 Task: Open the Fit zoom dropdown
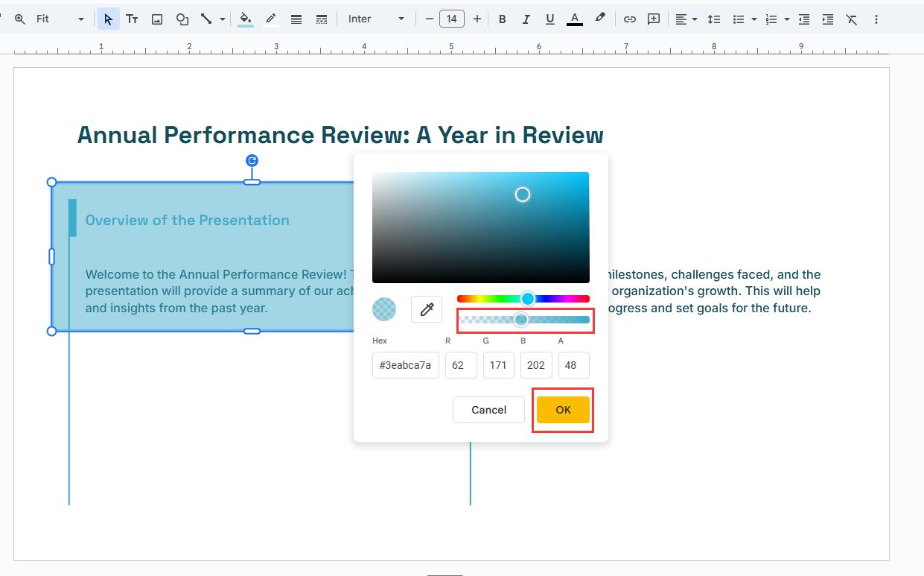click(60, 19)
